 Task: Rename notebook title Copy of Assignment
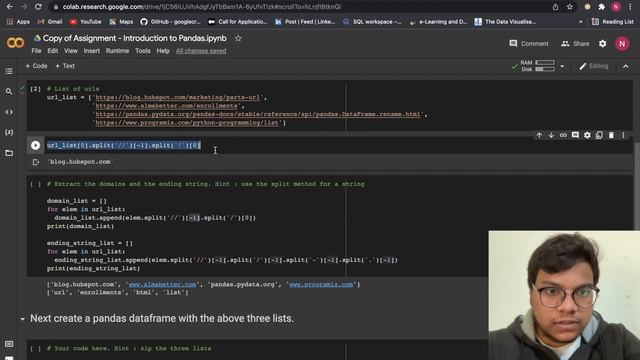pyautogui.click(x=135, y=38)
